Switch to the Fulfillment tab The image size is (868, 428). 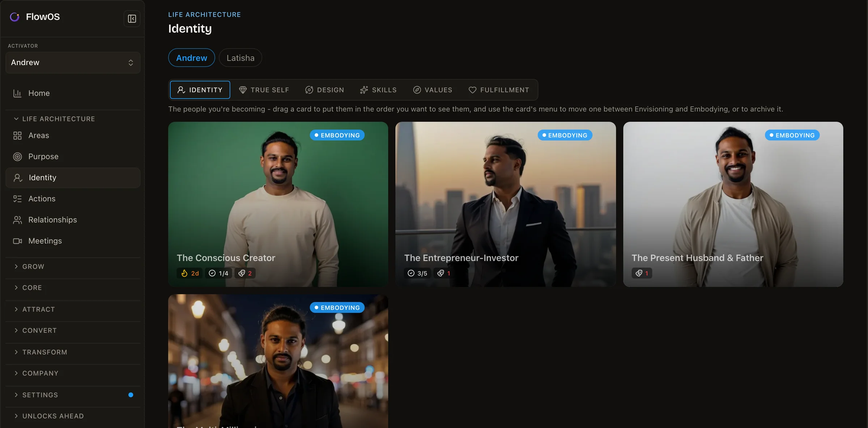pos(499,90)
